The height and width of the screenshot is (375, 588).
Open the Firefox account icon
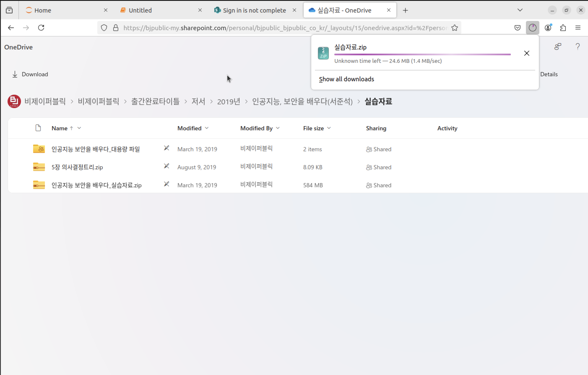[548, 28]
